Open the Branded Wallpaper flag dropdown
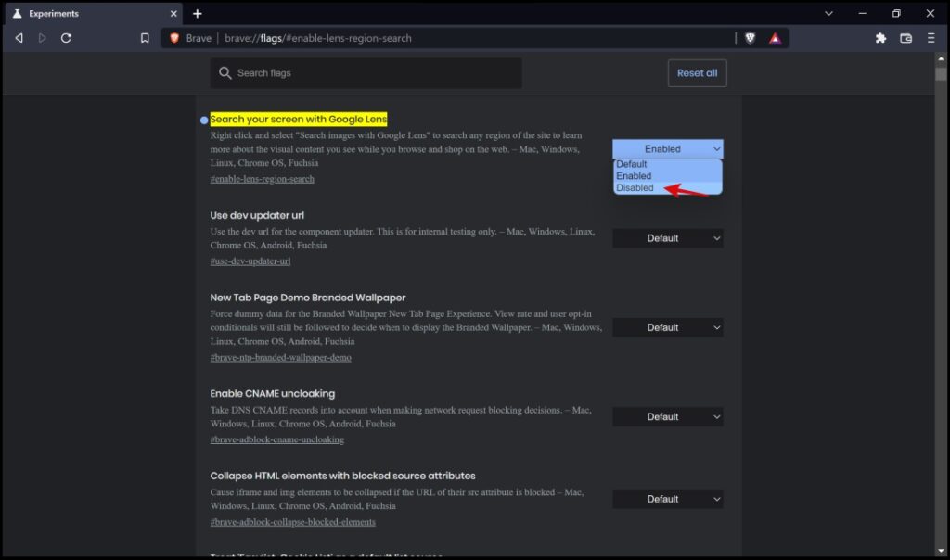Screen dimensions: 950x560 [x=668, y=327]
